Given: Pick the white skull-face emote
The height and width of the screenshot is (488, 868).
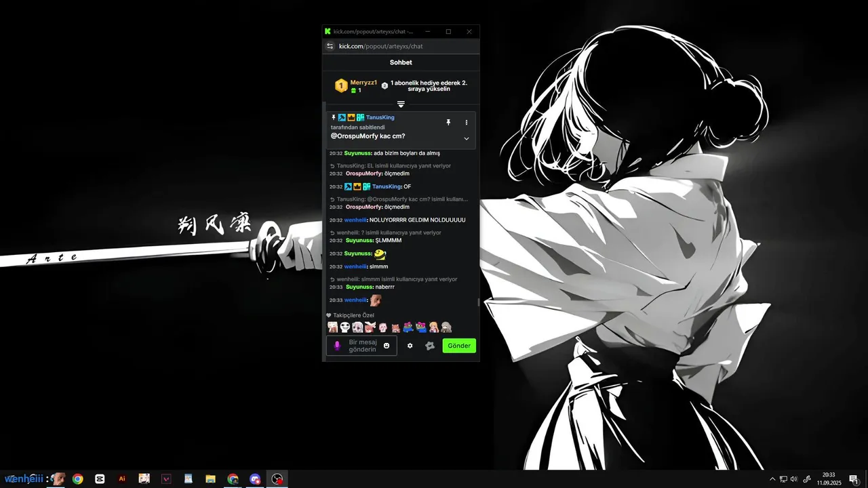Looking at the screenshot, I should (344, 327).
